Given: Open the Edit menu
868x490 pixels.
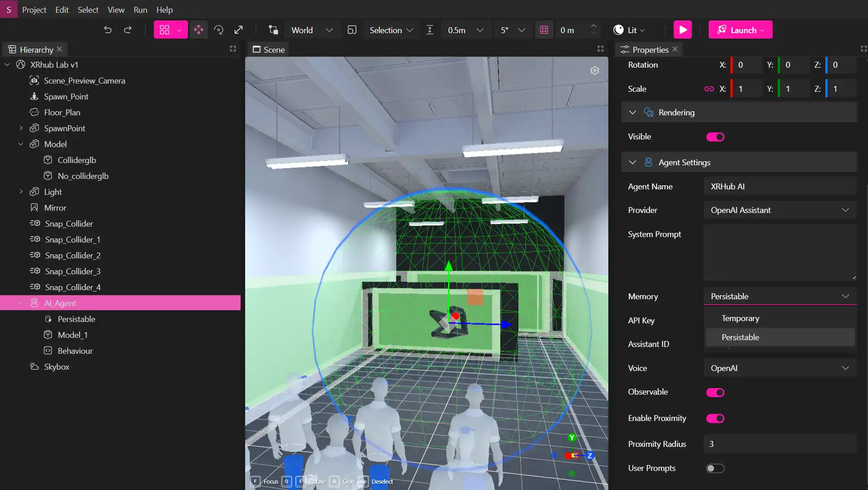Looking at the screenshot, I should pyautogui.click(x=62, y=10).
